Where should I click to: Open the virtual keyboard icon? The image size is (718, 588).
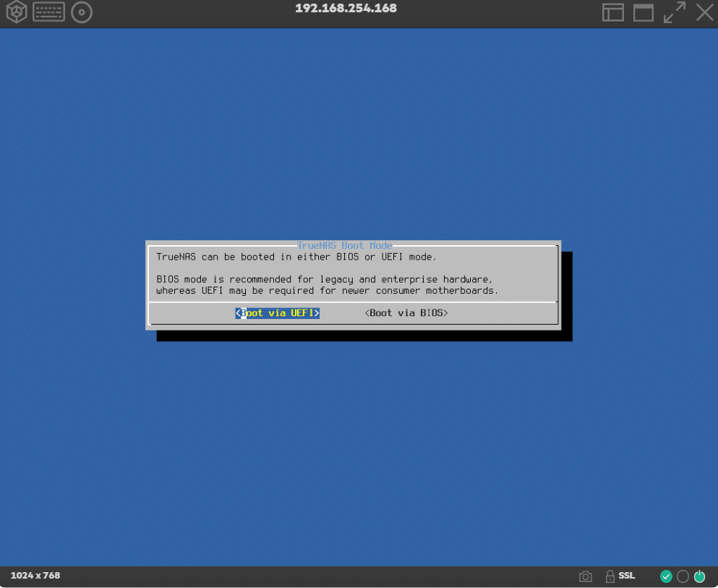[48, 12]
